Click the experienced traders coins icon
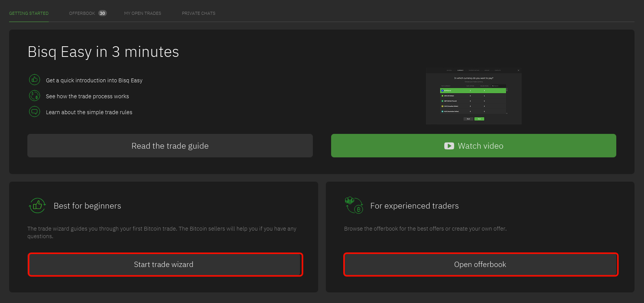This screenshot has width=644, height=303. click(x=354, y=205)
